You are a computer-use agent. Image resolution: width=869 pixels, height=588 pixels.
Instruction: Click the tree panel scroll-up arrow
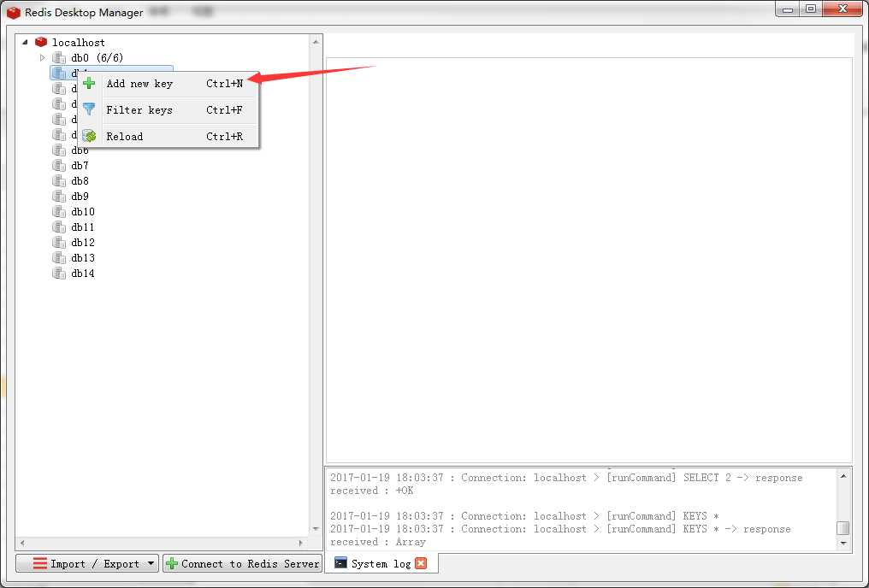[316, 42]
